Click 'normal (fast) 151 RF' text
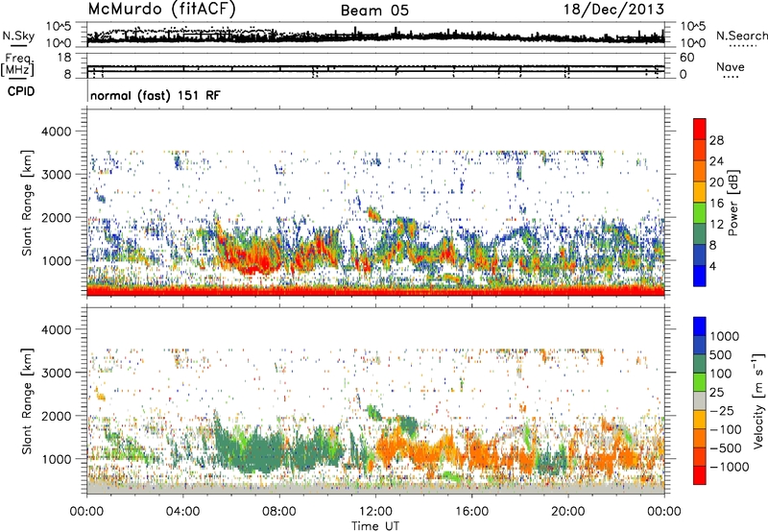Screen dimensions: 768x532 [156, 95]
